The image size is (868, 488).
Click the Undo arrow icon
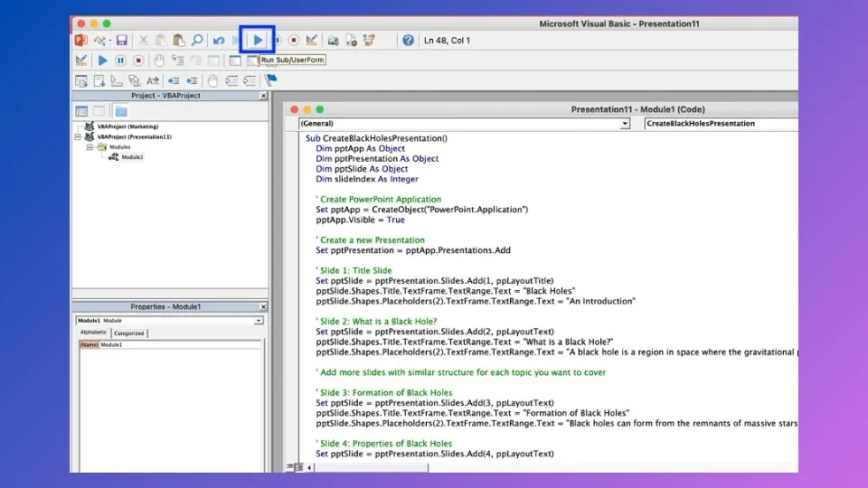pos(218,41)
